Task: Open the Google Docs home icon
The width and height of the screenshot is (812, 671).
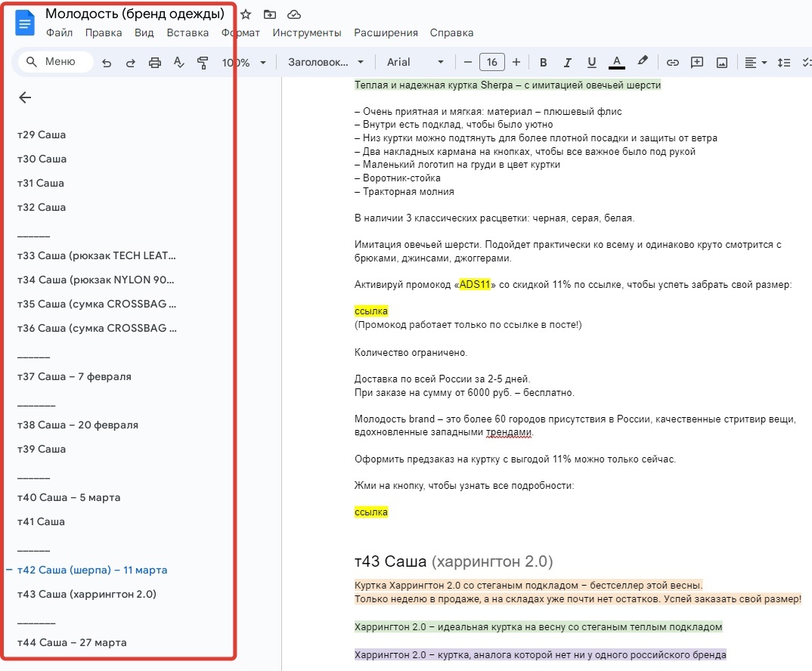Action: click(x=24, y=23)
